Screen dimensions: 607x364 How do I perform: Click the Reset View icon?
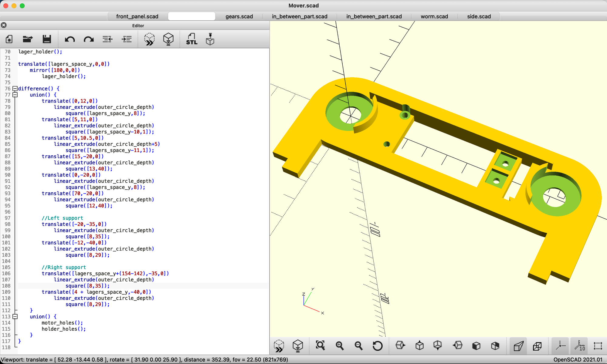pos(377,345)
